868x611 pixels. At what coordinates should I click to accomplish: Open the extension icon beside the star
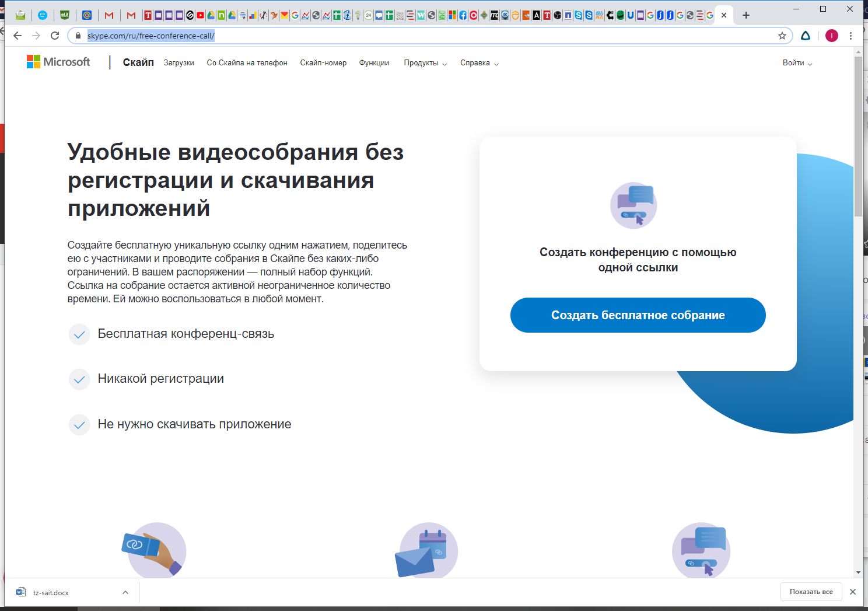coord(806,36)
